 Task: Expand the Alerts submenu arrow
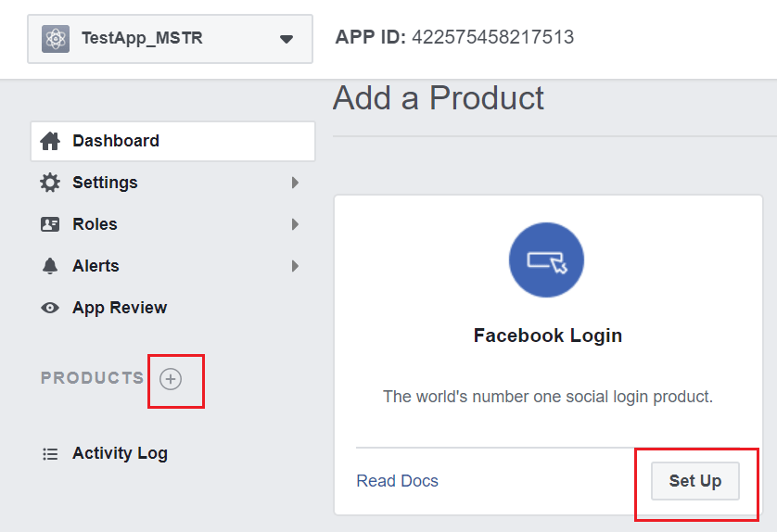(x=296, y=266)
